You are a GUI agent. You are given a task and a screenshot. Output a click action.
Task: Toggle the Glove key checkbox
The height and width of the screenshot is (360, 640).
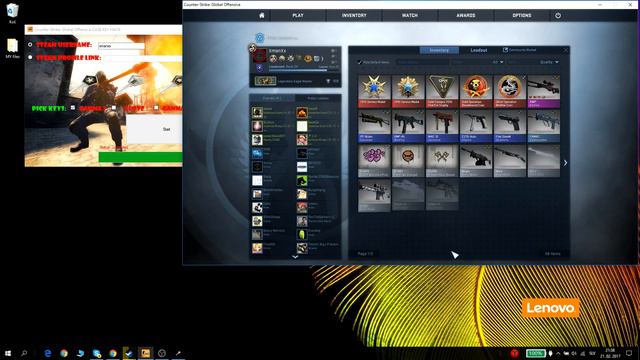pyautogui.click(x=114, y=108)
